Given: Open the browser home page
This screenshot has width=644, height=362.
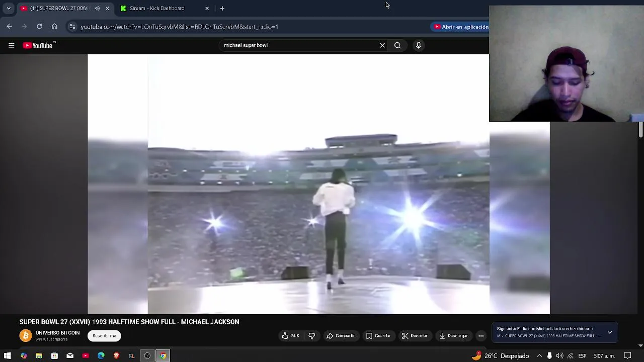Looking at the screenshot, I should coord(54,27).
